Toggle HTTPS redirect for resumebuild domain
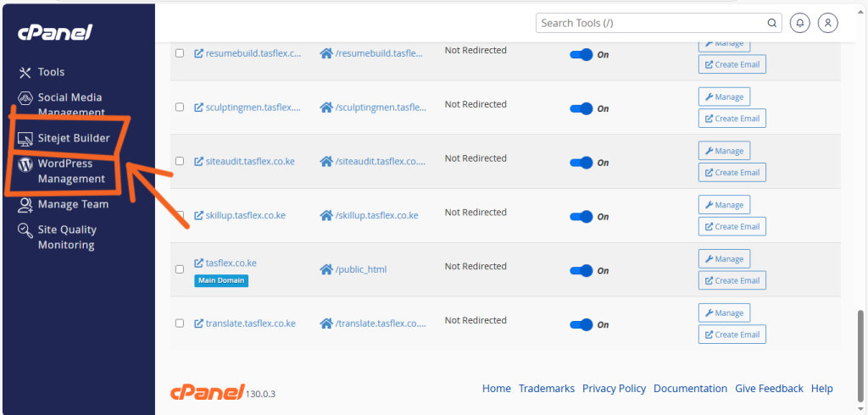 pyautogui.click(x=581, y=55)
